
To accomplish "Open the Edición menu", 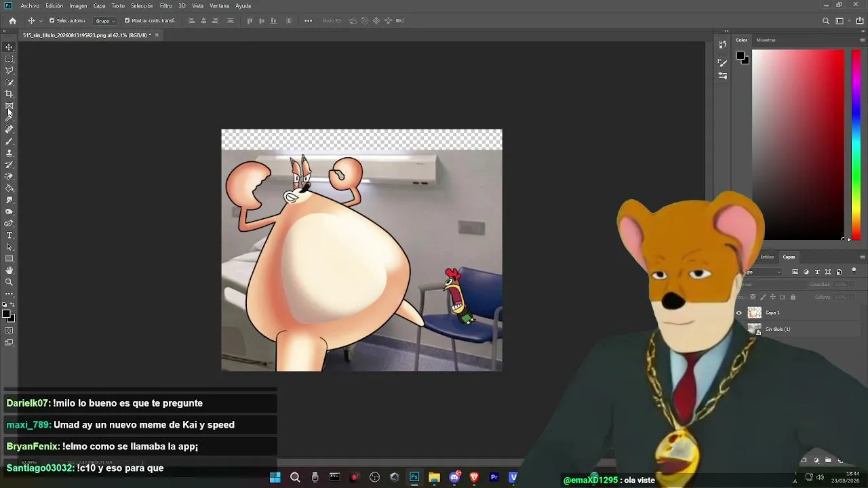I will point(54,5).
